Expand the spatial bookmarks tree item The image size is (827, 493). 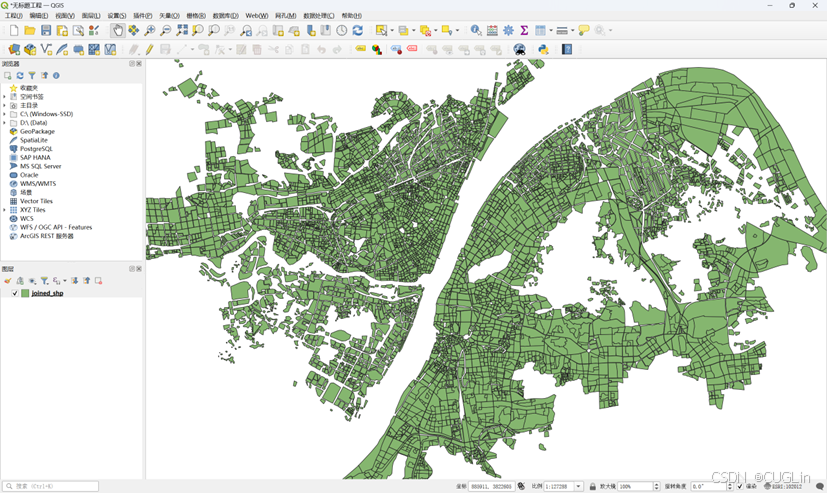point(5,97)
